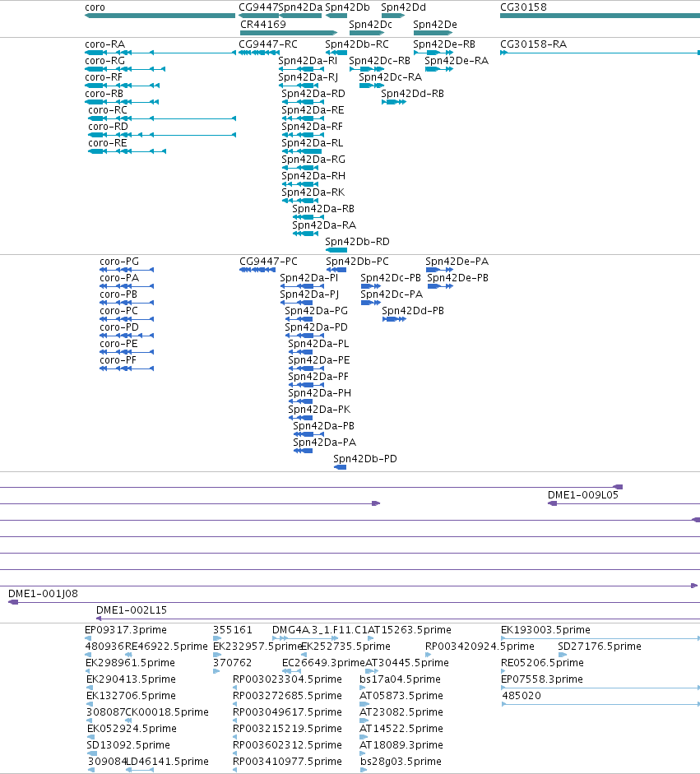700x774 pixels.
Task: Click the coro-RB transcript label
Action: click(x=104, y=94)
